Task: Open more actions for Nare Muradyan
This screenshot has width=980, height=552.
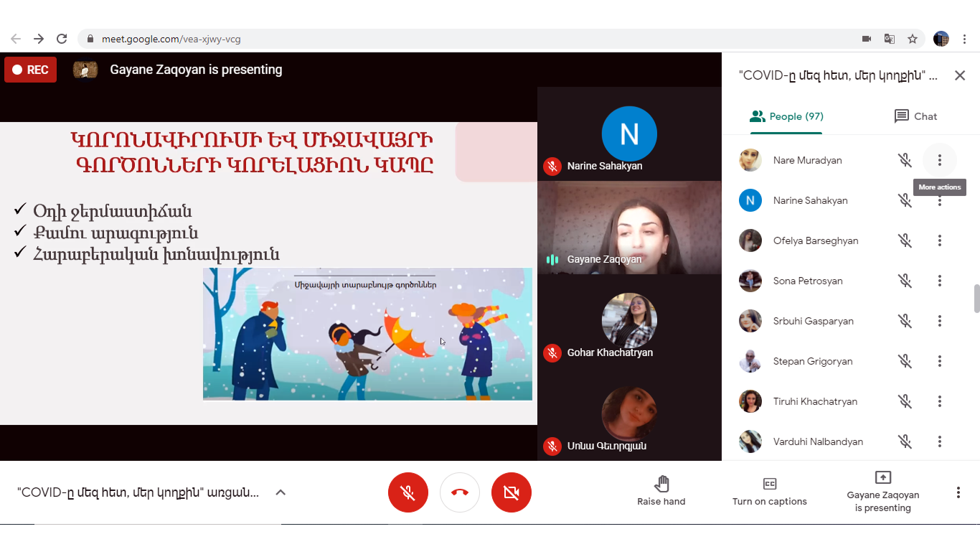Action: pyautogui.click(x=939, y=160)
